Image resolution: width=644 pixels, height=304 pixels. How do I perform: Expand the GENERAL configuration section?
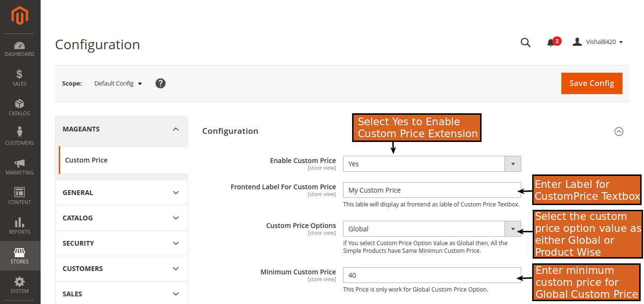121,192
